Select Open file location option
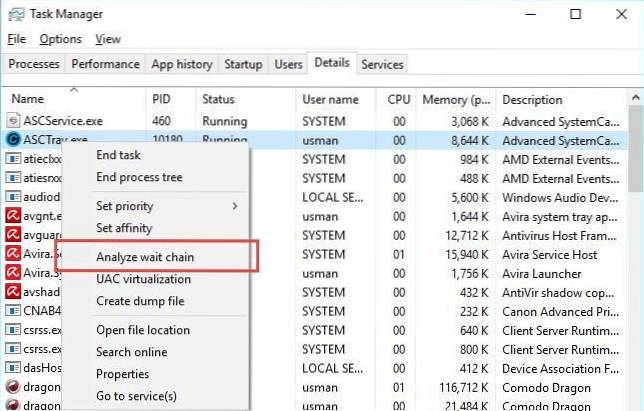 (142, 330)
